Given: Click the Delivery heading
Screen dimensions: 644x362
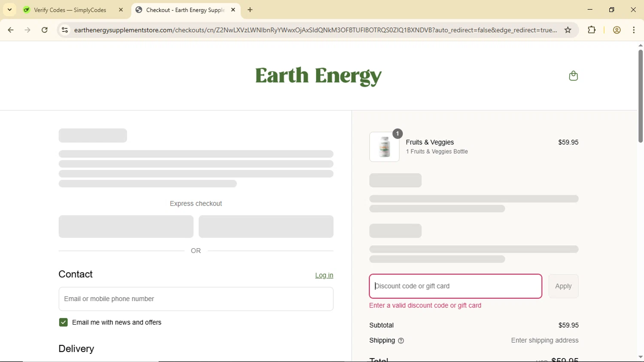Looking at the screenshot, I should pyautogui.click(x=76, y=349).
